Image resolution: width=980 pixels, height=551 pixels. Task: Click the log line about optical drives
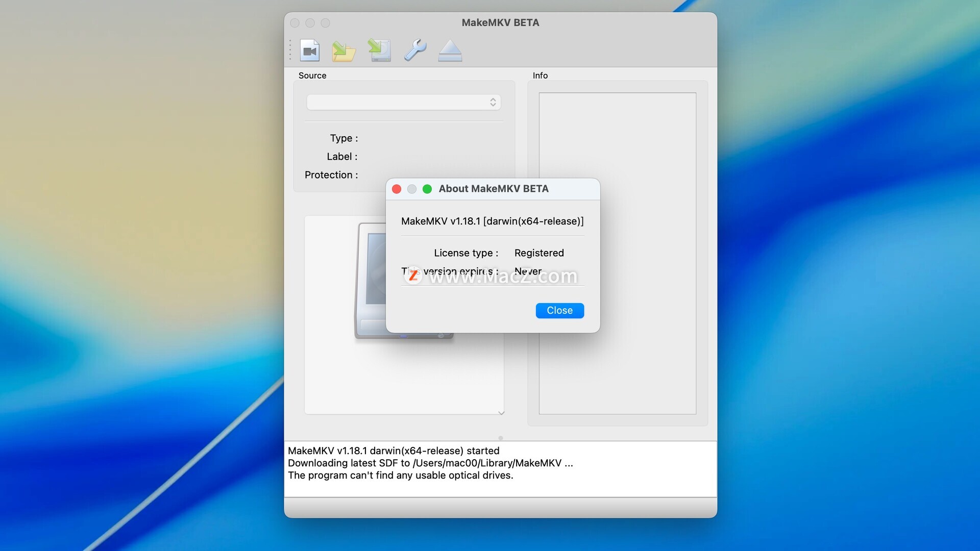400,475
